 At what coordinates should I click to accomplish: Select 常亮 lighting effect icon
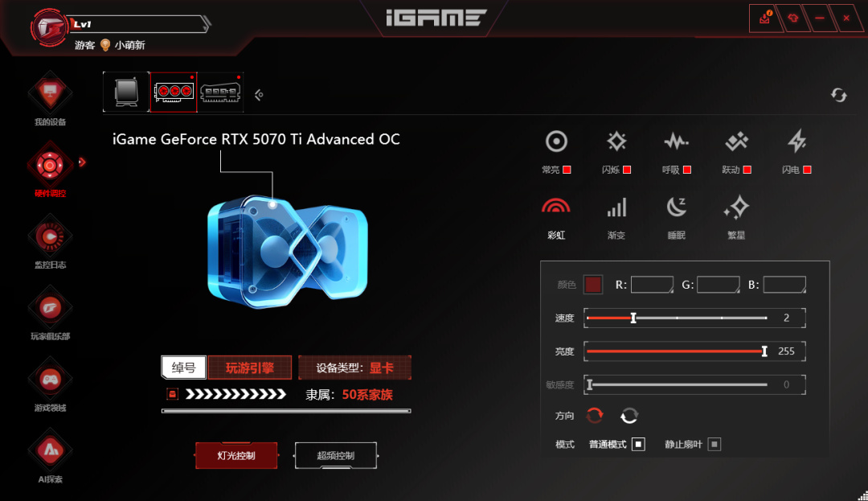point(556,142)
